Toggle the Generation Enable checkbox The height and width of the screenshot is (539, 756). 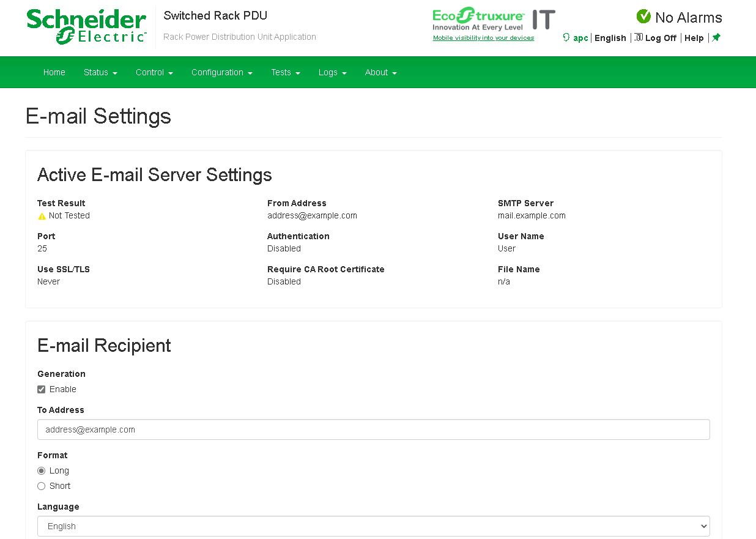pyautogui.click(x=42, y=390)
